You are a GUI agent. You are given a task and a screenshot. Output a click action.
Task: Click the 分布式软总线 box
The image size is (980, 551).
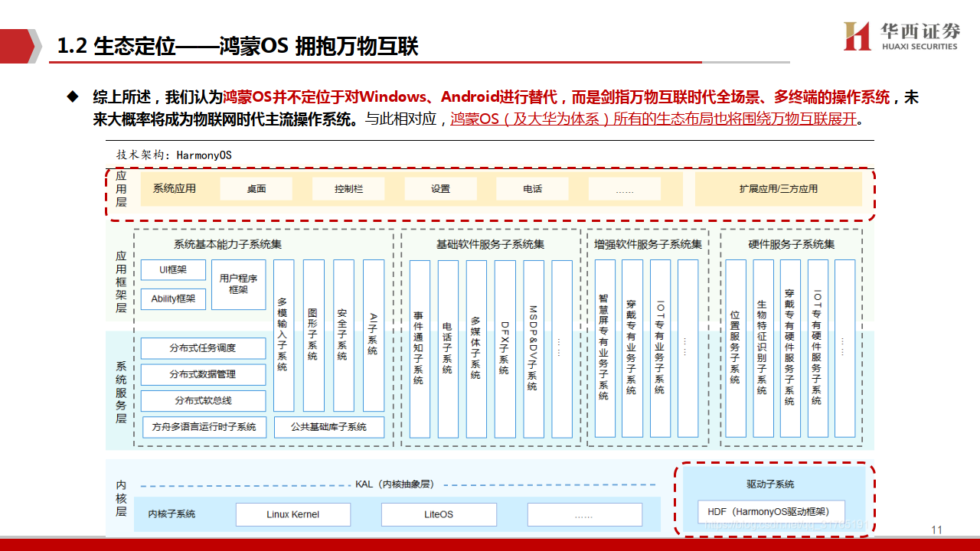tap(203, 401)
